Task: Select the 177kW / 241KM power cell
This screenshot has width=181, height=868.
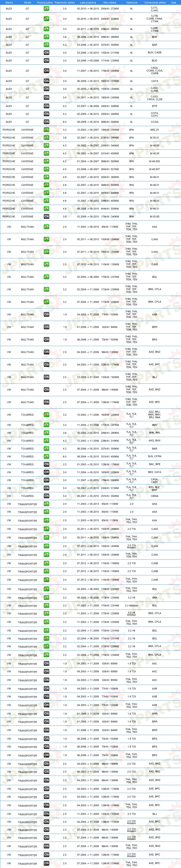Action: tap(110, 425)
